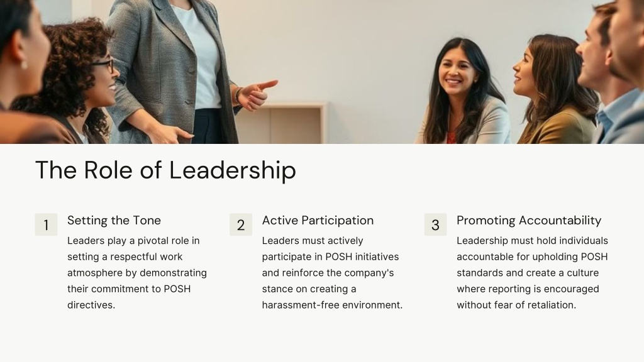The image size is (644, 362).
Task: Click the presenter's gray blazer
Action: pos(164,65)
